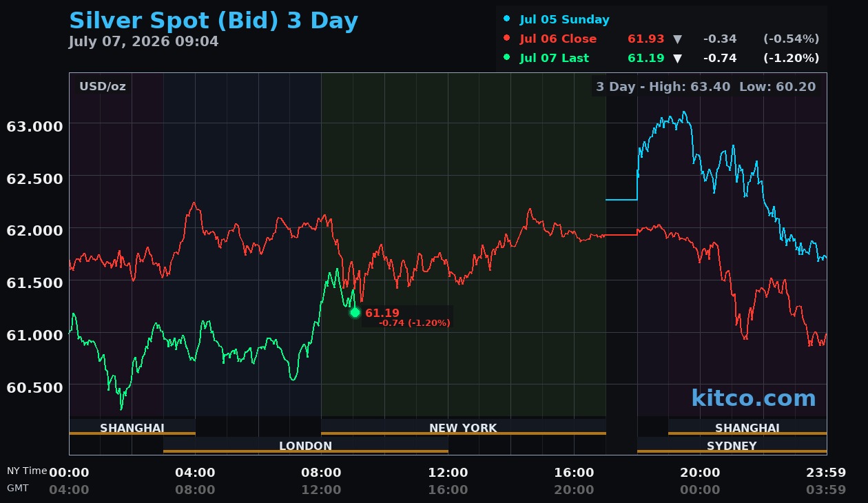Select the NEW YORK session bar
Image resolution: width=868 pixels, height=503 pixels.
click(x=463, y=427)
